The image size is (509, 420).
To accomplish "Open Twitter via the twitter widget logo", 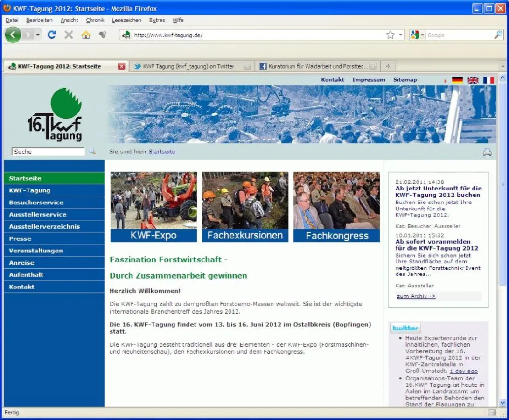I will (x=405, y=328).
